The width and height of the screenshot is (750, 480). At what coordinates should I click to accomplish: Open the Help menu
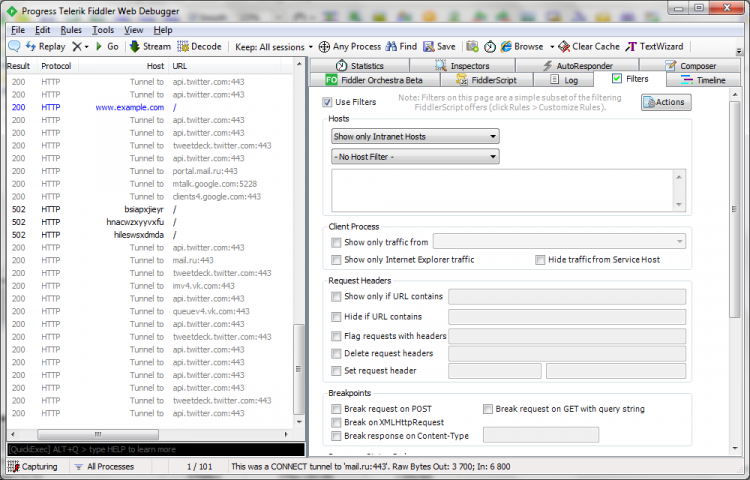163,30
